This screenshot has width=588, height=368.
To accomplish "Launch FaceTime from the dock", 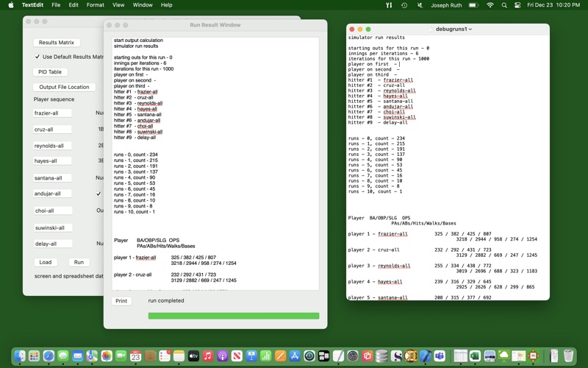I will click(121, 355).
